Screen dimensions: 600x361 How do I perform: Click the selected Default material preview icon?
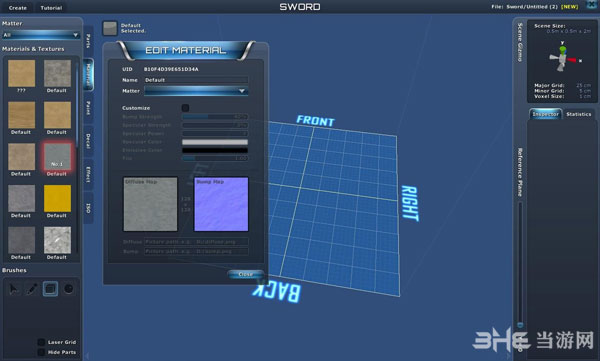click(110, 28)
